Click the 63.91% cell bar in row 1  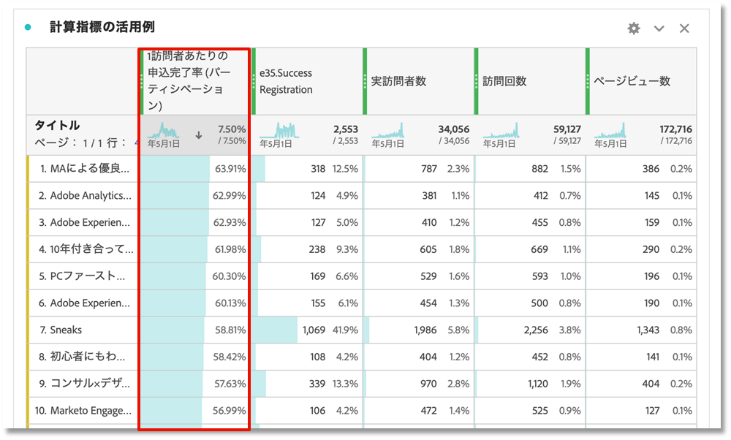pyautogui.click(x=194, y=169)
